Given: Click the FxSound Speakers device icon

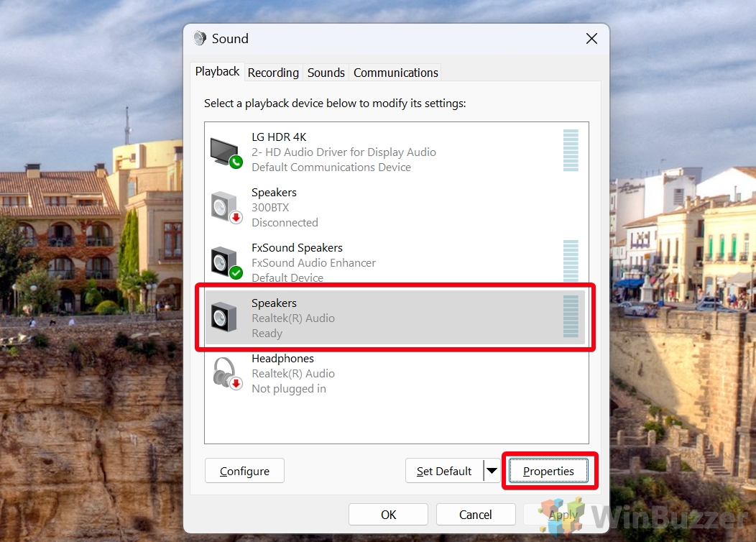Looking at the screenshot, I should [226, 263].
